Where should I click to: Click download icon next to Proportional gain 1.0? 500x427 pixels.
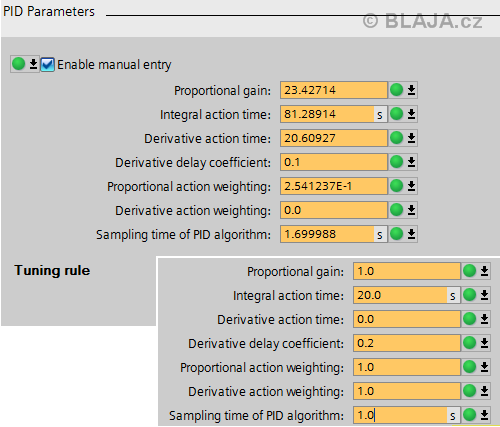coord(484,271)
